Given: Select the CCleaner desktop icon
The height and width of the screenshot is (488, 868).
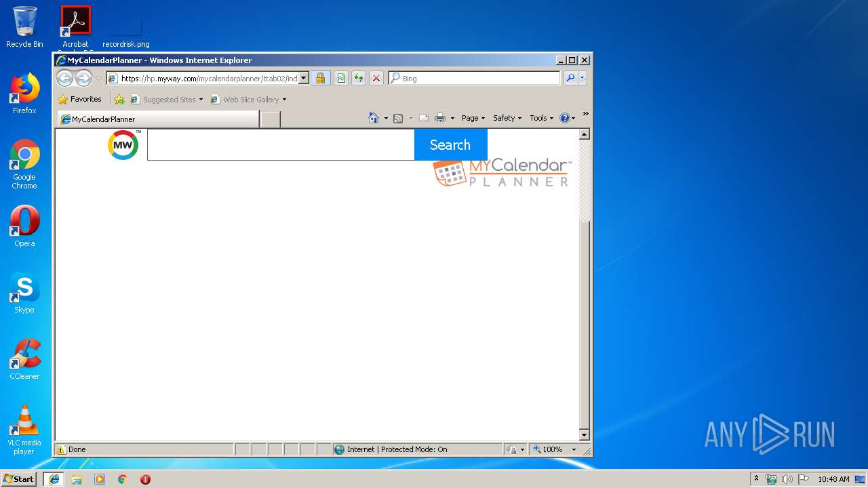Looking at the screenshot, I should [x=24, y=359].
